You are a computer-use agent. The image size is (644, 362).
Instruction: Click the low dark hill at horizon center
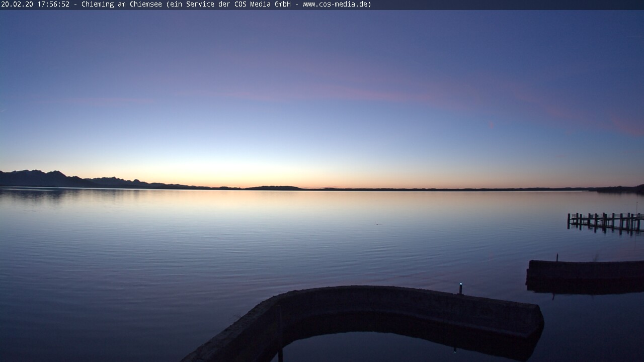coord(274,188)
